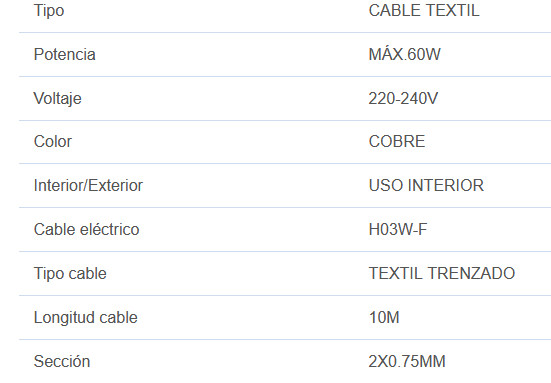This screenshot has width=551, height=383.
Task: Select the H03W-F value
Action: [x=398, y=229]
